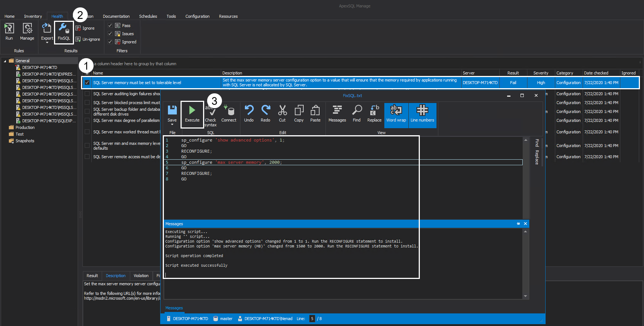The height and width of the screenshot is (326, 644).
Task: Check the auditing login failures rule checkbox
Action: [x=87, y=94]
